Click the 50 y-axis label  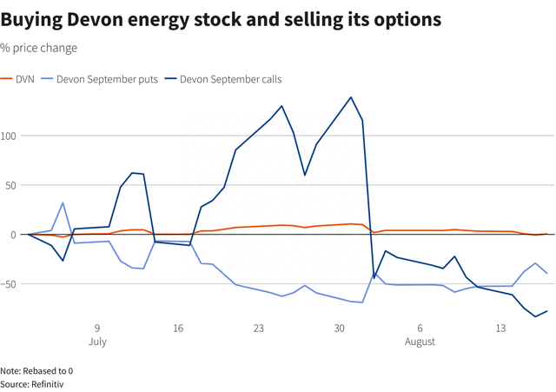(10, 185)
